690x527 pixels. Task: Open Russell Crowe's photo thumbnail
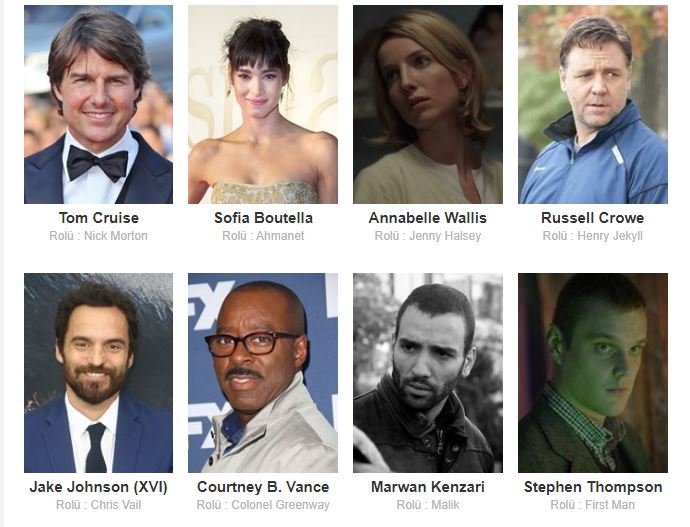593,104
